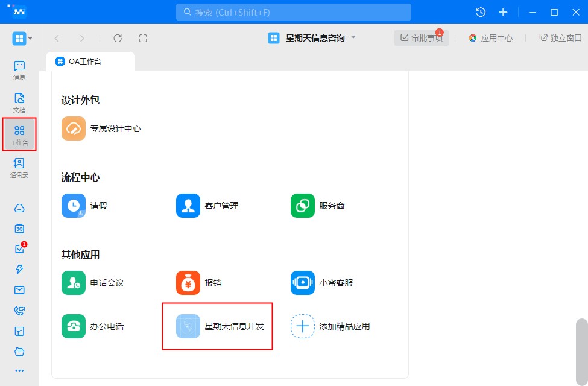Image resolution: width=588 pixels, height=386 pixels.
Task: Show more sidebar items via ellipsis
Action: (x=19, y=370)
